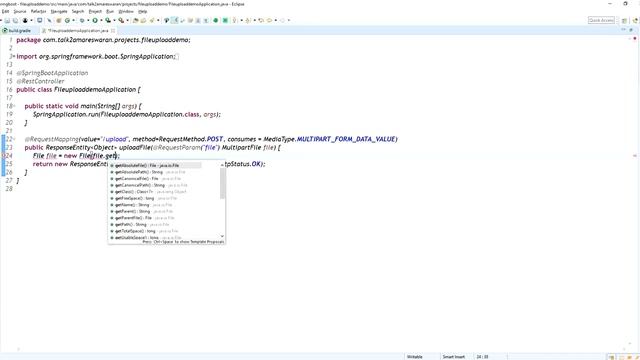Click the @SpringBootApplication annotation text
The image size is (640, 360).
(x=52, y=73)
